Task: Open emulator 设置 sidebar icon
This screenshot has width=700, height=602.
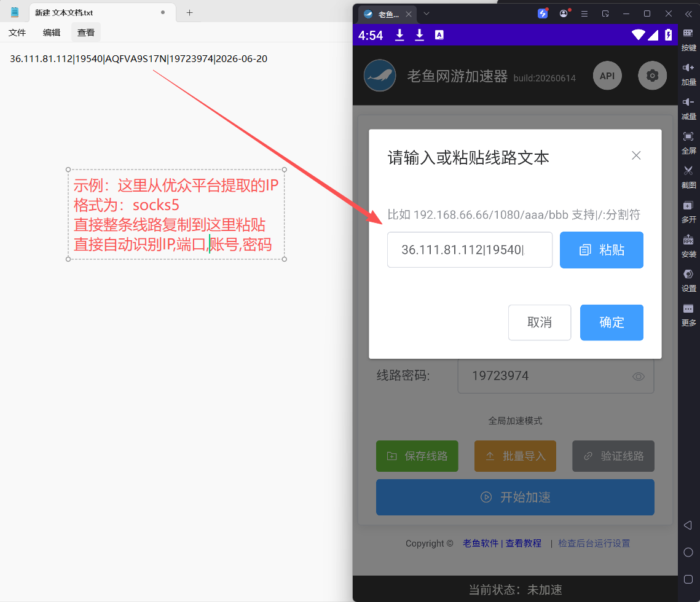Action: pyautogui.click(x=688, y=280)
